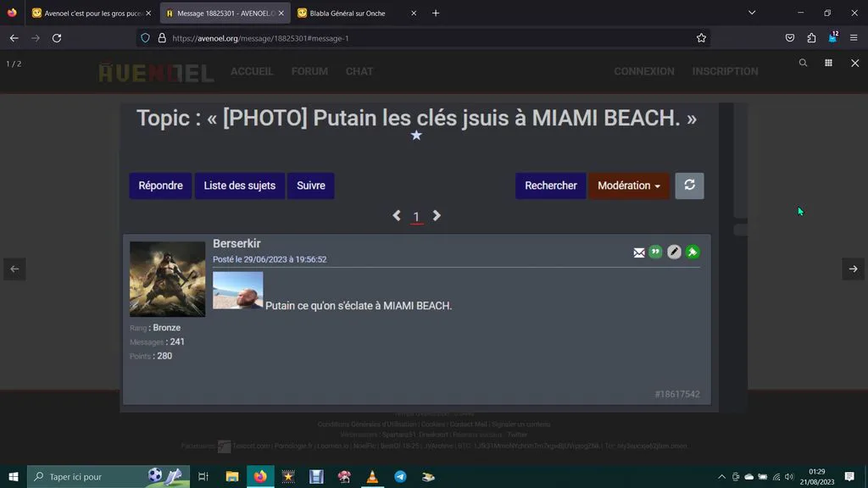Open the viewer's magnifier search icon

803,63
